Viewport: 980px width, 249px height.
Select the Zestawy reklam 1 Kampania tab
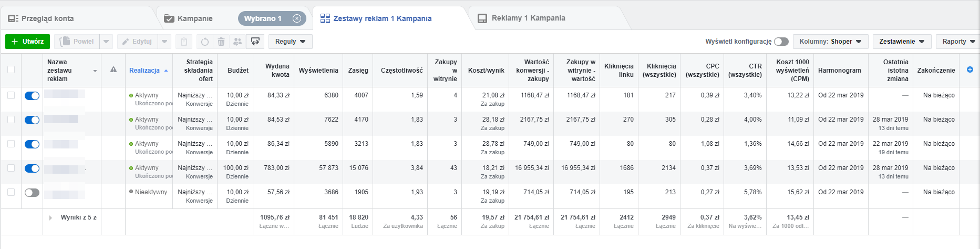coord(376,18)
